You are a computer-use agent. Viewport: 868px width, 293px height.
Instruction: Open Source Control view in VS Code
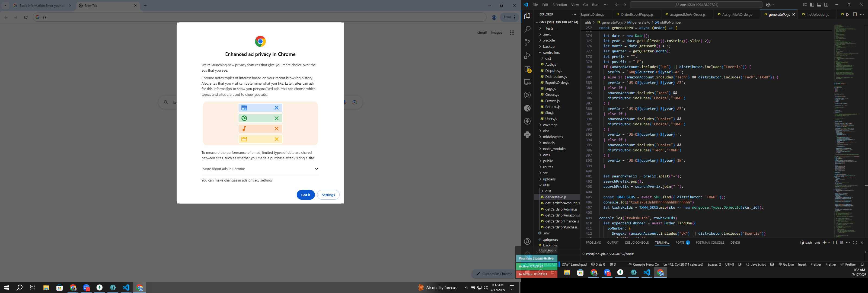527,43
